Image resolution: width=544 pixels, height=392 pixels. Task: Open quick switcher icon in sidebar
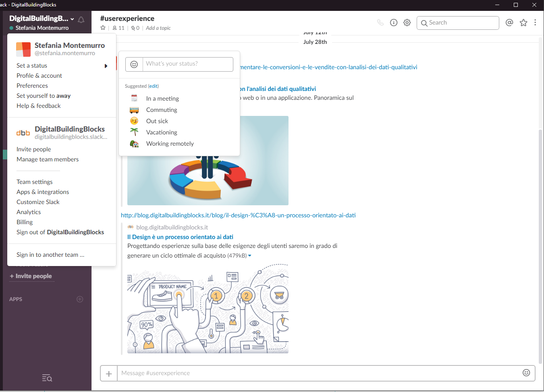point(47,378)
